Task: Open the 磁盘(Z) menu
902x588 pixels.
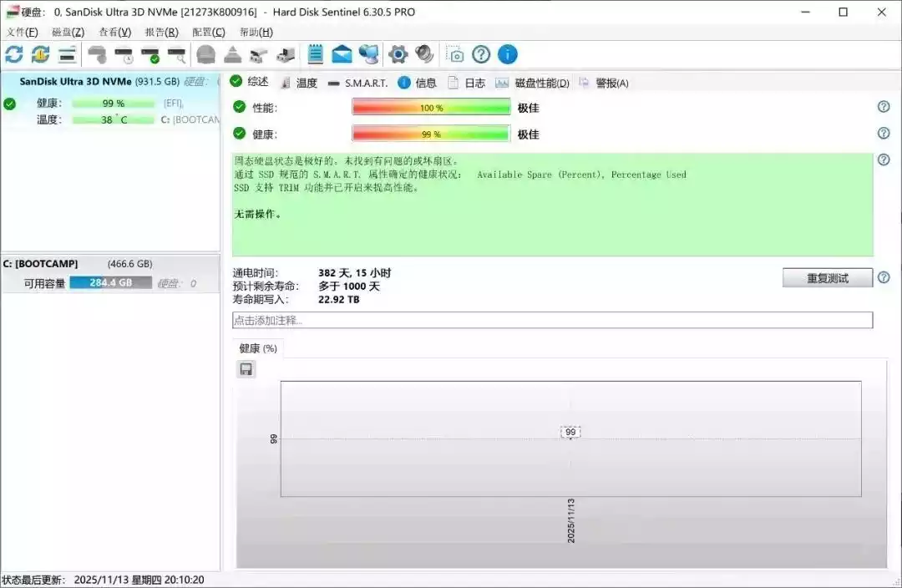Action: tap(68, 32)
